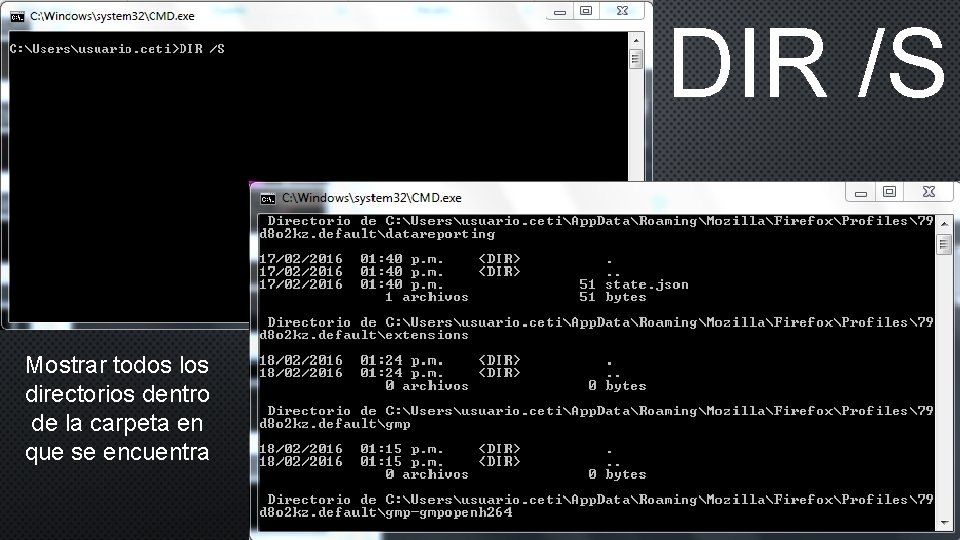Click the large DIR /S heading
The height and width of the screenshot is (540, 960).
point(808,63)
